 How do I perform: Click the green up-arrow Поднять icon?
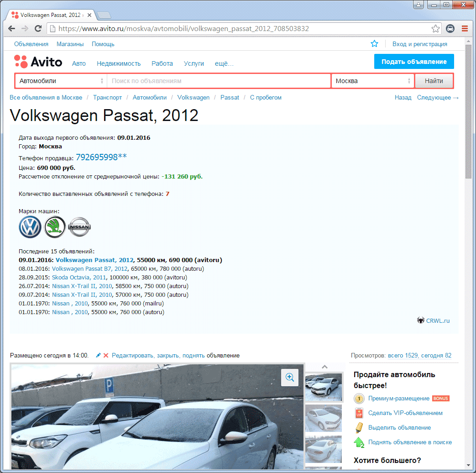[x=359, y=442]
